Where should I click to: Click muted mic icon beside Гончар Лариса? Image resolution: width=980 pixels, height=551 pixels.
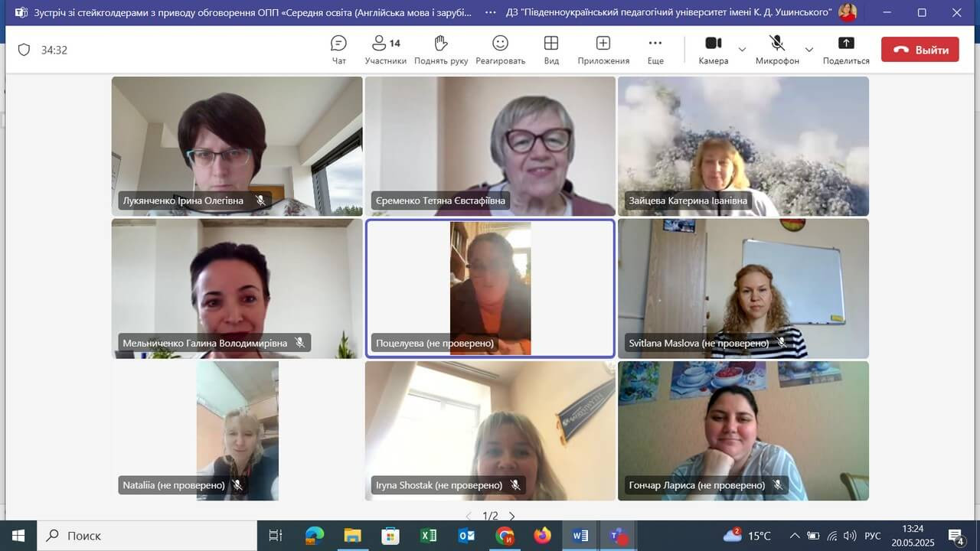coord(778,485)
